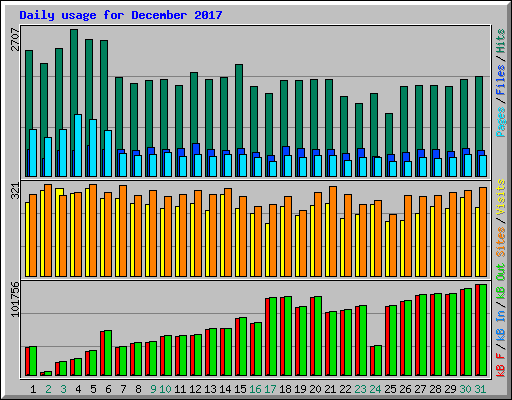Click day label 7 on the x-axis
Screen dimensions: 512x400
pyautogui.click(x=123, y=389)
